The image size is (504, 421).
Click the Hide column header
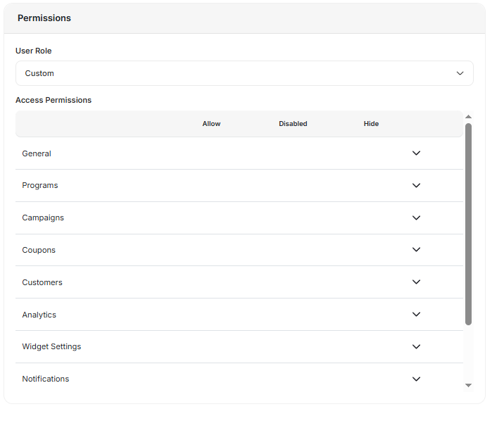click(x=371, y=124)
